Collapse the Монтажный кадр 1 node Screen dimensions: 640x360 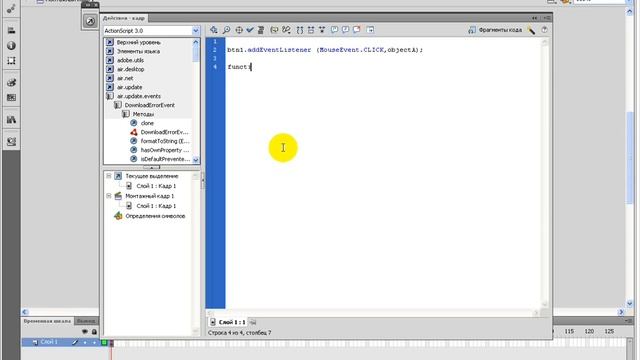109,196
